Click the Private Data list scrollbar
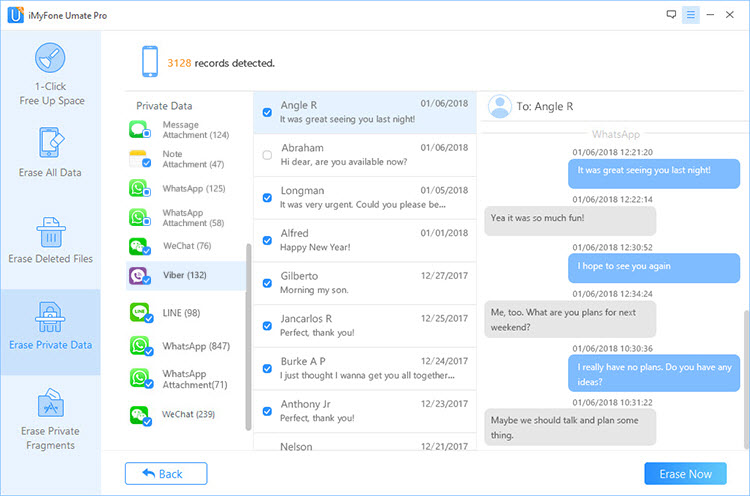This screenshot has width=750, height=496. pyautogui.click(x=248, y=337)
